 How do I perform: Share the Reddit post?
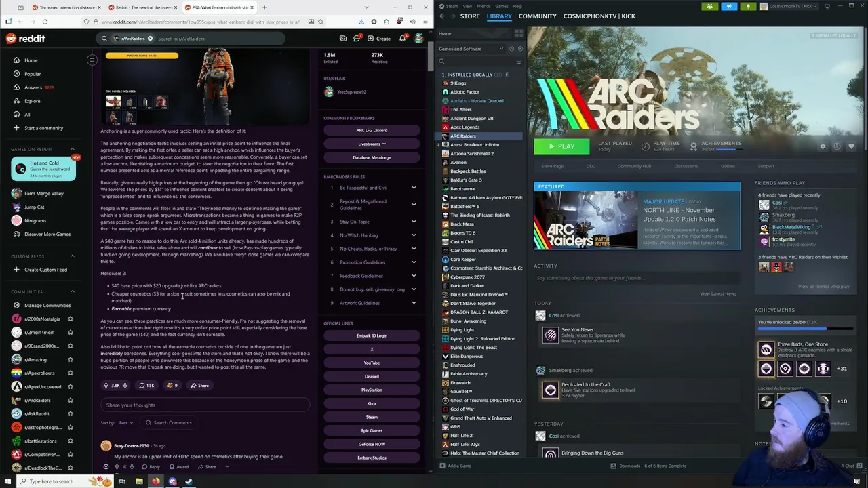coord(199,386)
